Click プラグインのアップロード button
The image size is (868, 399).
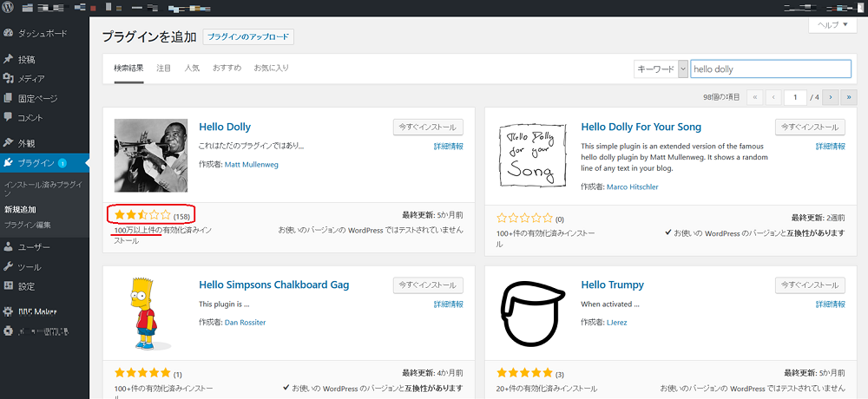click(x=249, y=37)
